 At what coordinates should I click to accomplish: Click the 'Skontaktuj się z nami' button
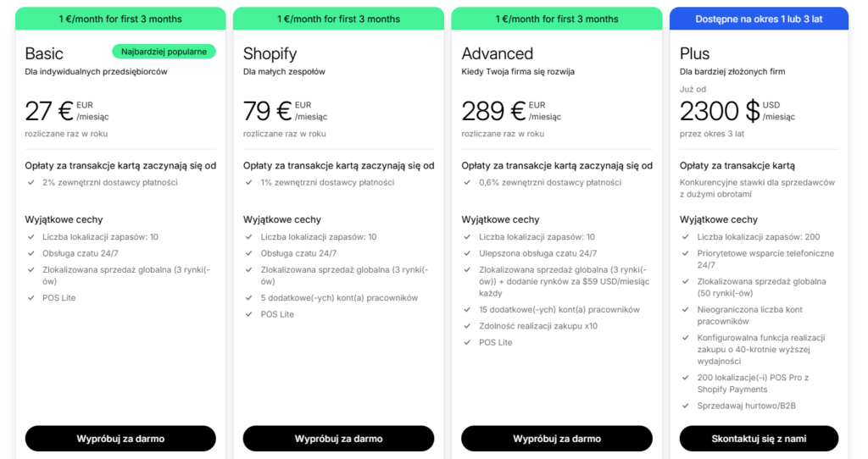click(x=759, y=439)
